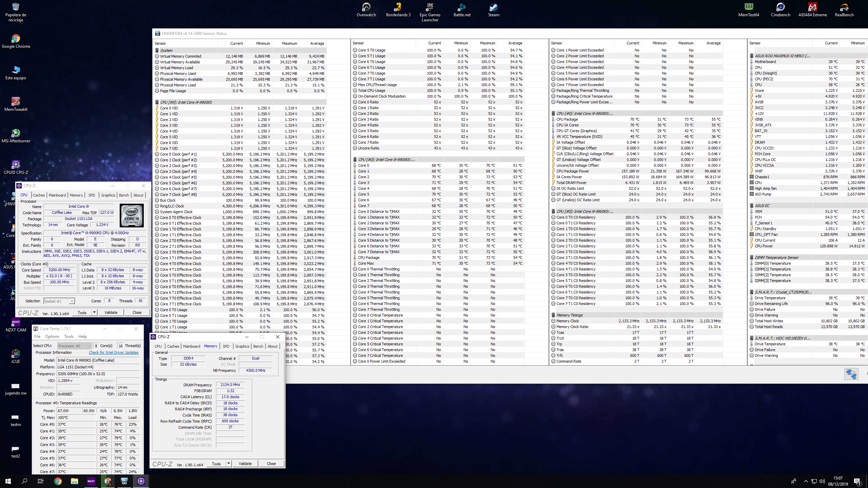Click the Cinebench desktop shortcut
The width and height of the screenshot is (868, 488).
coord(781,9)
